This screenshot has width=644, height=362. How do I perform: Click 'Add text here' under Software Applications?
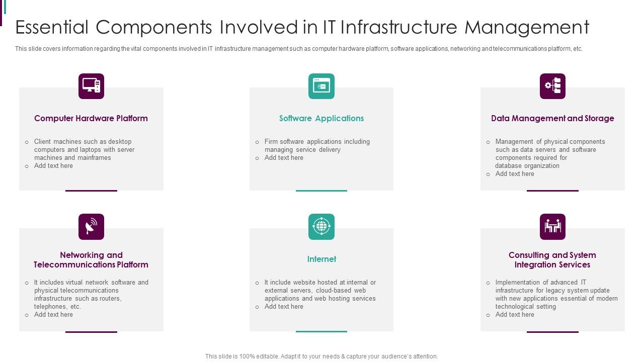point(284,158)
